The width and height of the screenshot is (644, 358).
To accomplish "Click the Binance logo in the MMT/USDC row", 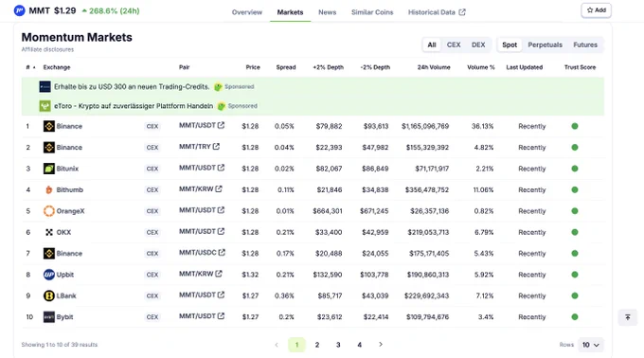I will 49,253.
